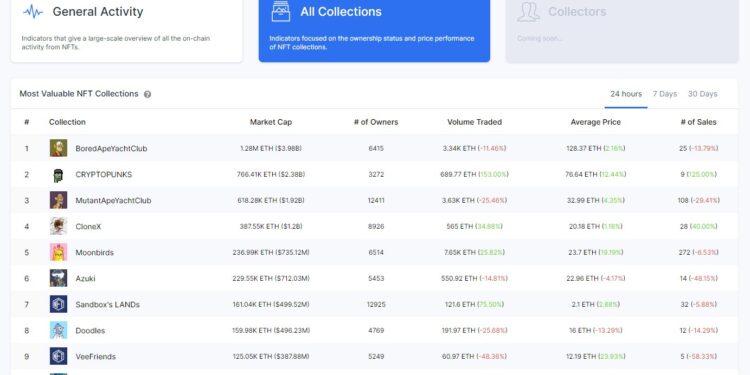
Task: Click the 1.28M ETH ($3.98B) market cap
Action: [x=271, y=149]
